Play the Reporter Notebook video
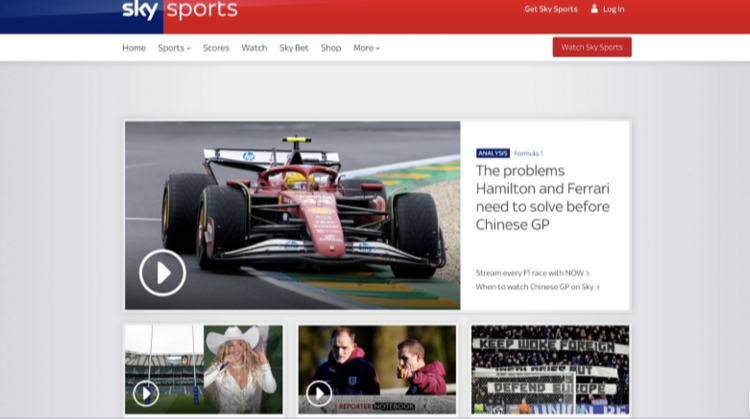Viewport: 750px width, 419px height. [x=319, y=393]
